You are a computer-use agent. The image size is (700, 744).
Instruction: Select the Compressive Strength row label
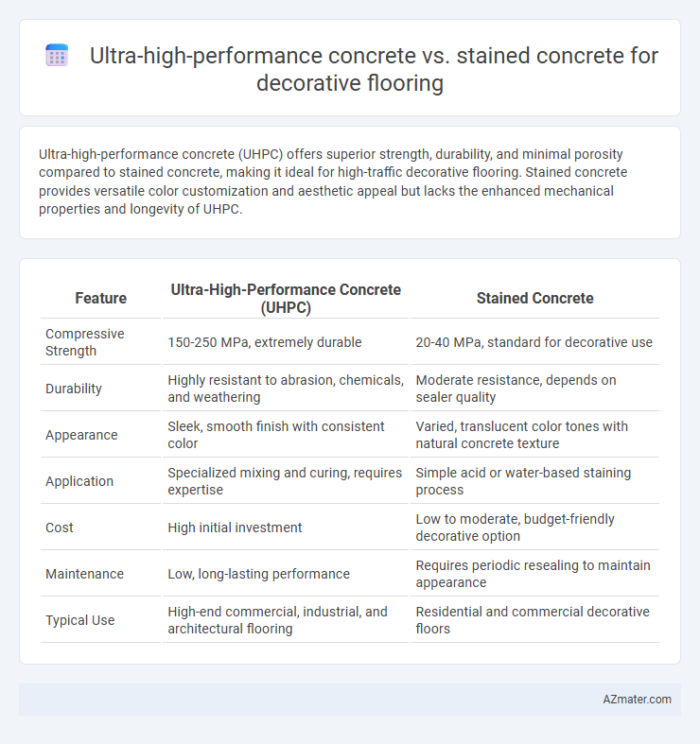pos(84,342)
